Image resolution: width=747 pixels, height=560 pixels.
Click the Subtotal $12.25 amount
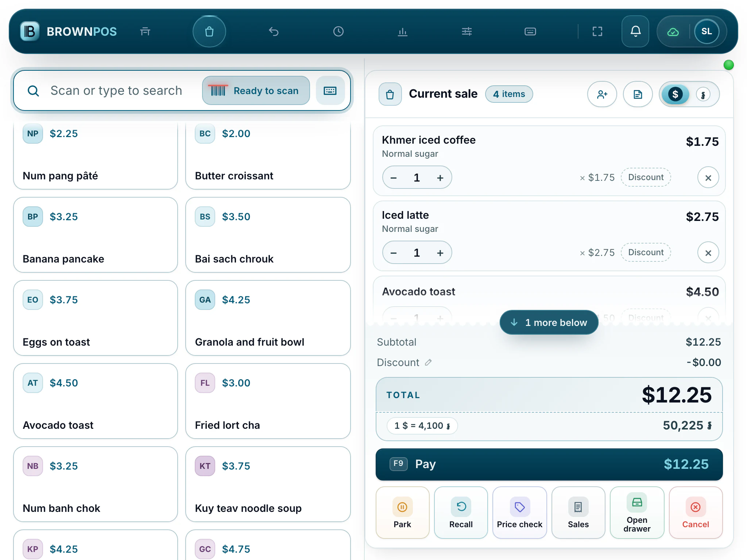(703, 342)
